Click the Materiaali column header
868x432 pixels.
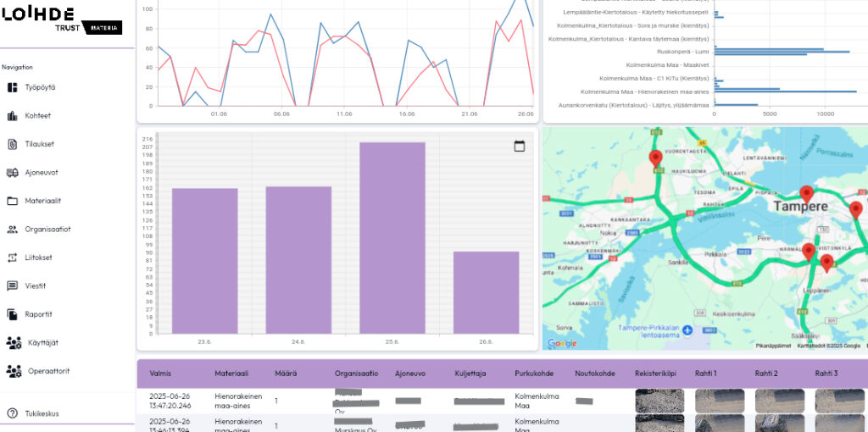[x=231, y=373]
